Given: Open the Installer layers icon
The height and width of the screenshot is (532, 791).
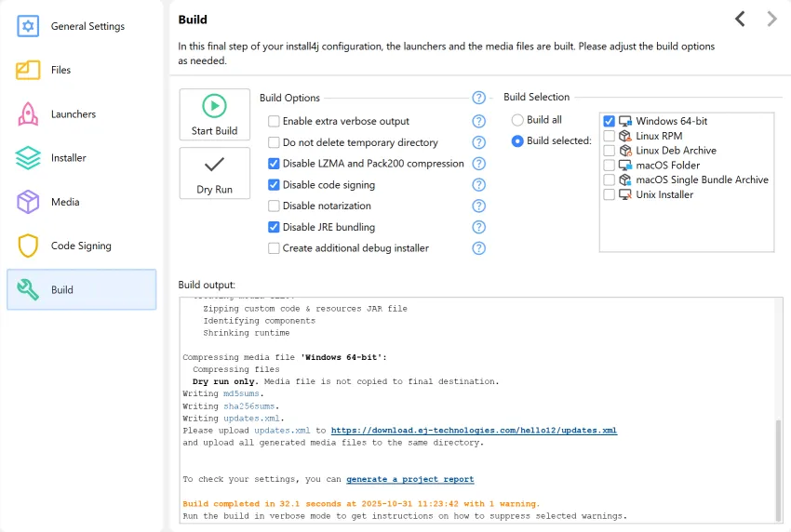Looking at the screenshot, I should coord(28,158).
